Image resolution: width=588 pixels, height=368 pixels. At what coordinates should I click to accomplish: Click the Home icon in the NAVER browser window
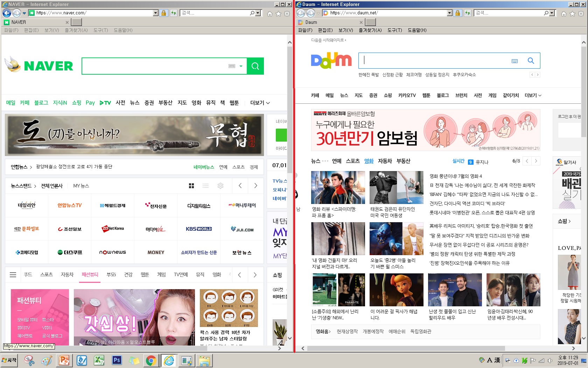click(x=269, y=14)
